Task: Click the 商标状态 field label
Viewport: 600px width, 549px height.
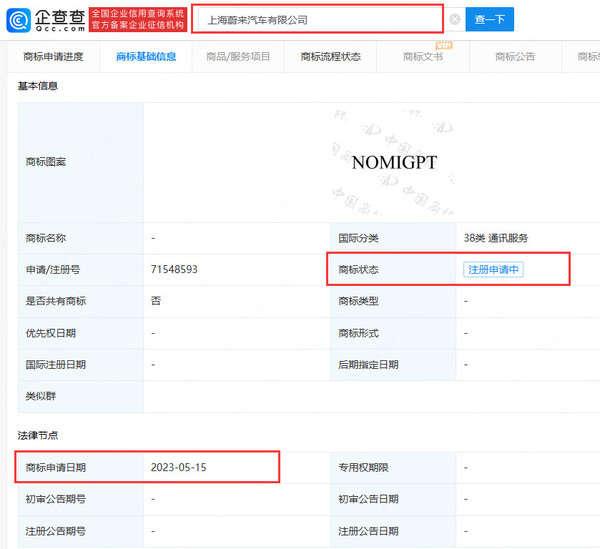Action: coord(358,270)
